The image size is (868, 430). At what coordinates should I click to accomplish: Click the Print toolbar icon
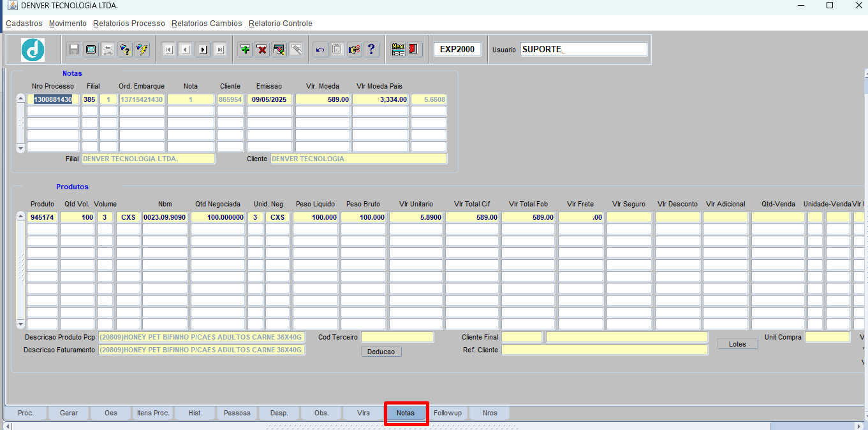(108, 50)
